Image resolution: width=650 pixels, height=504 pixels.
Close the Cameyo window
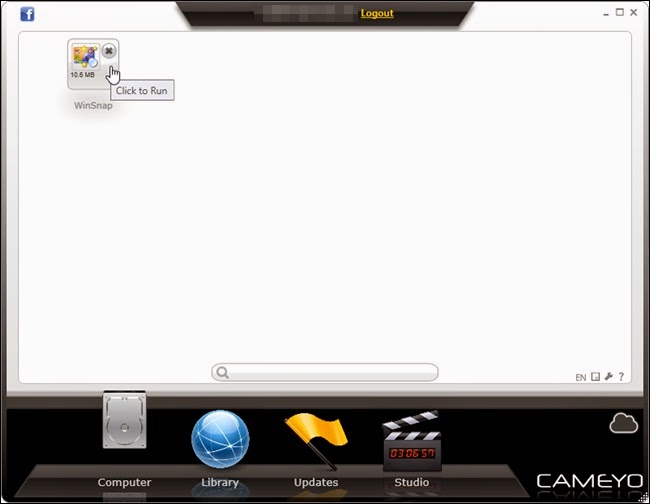click(633, 12)
